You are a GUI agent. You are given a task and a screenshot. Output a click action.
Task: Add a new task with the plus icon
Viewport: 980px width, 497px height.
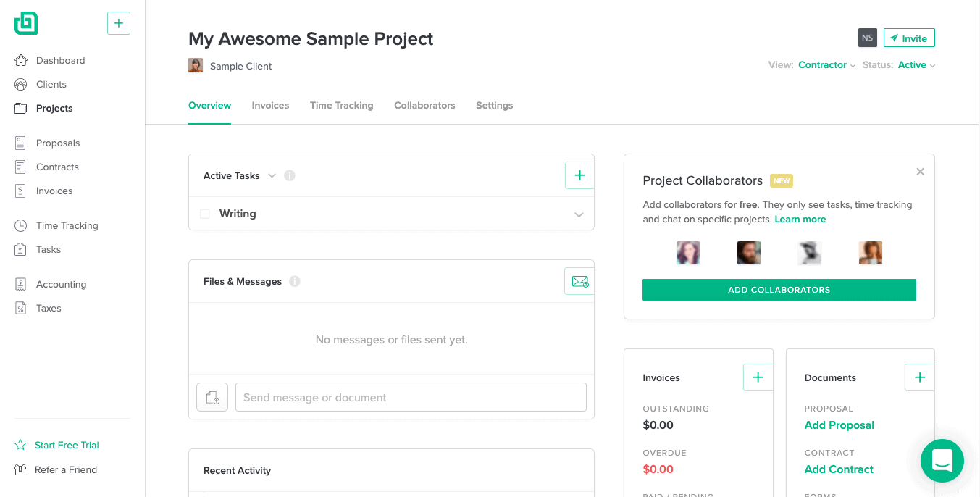point(579,175)
